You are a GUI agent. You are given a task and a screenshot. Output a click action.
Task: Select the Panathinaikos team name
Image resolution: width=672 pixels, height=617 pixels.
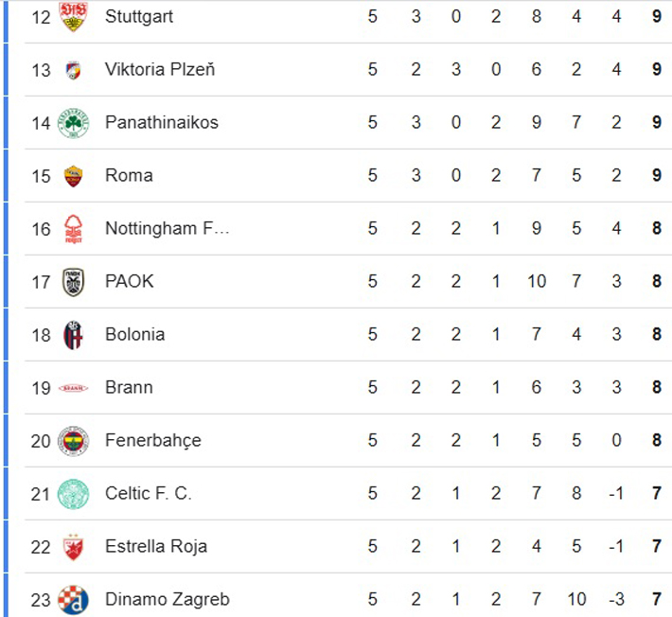(x=162, y=123)
